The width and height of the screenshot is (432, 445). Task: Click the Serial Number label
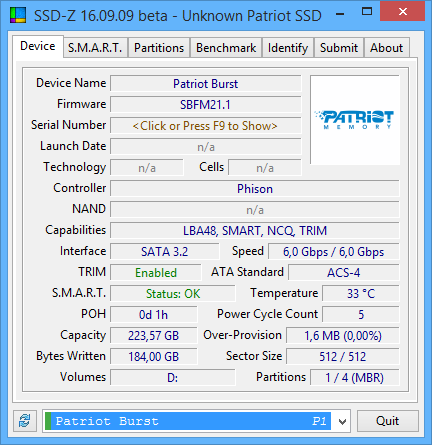click(68, 125)
